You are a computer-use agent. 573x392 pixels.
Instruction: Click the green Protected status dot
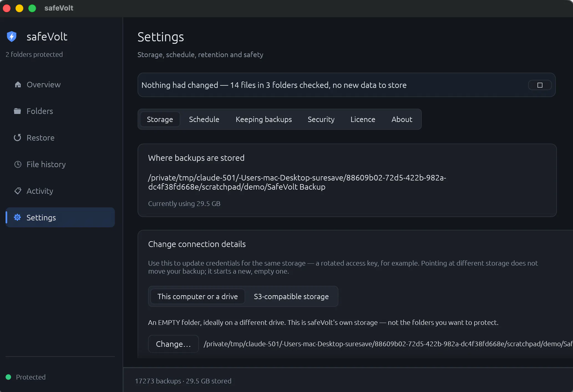click(x=8, y=377)
